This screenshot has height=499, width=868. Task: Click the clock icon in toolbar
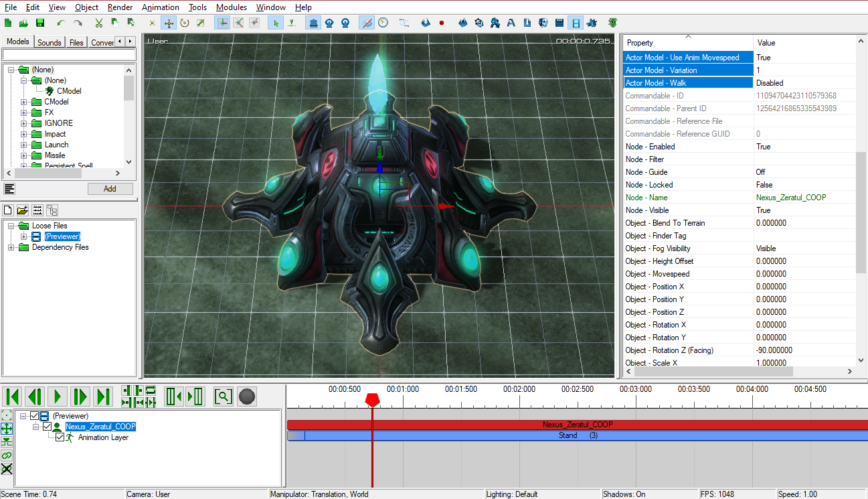click(383, 23)
